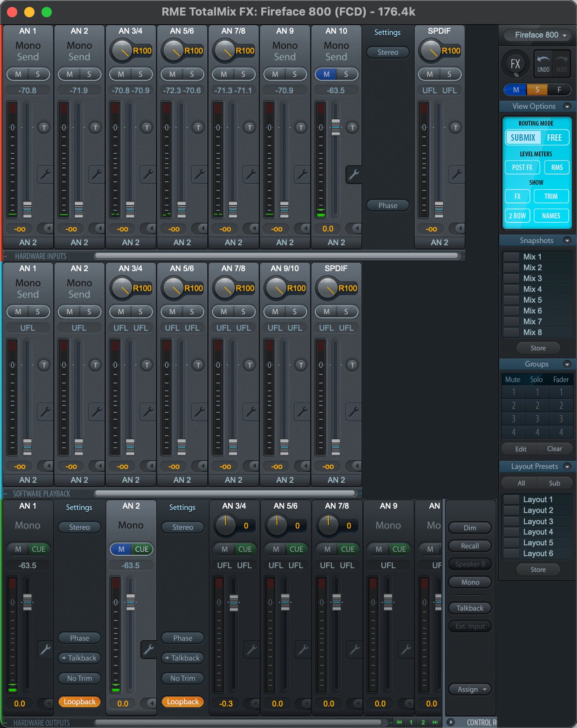Click the AN 10 hardware input fader

(x=336, y=127)
